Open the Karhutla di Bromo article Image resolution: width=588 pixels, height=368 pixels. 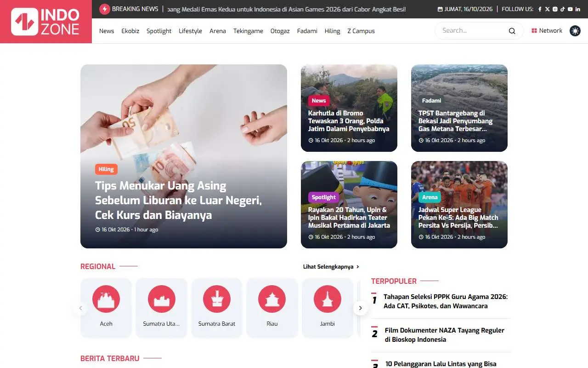349,121
